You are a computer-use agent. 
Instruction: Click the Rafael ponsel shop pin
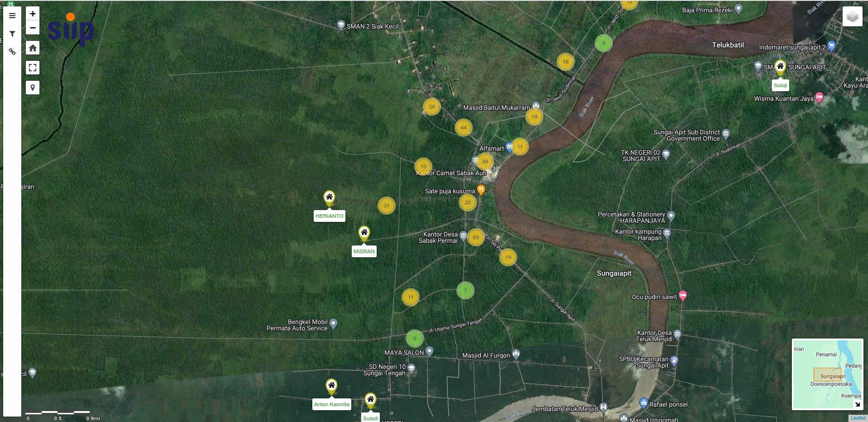tap(643, 403)
